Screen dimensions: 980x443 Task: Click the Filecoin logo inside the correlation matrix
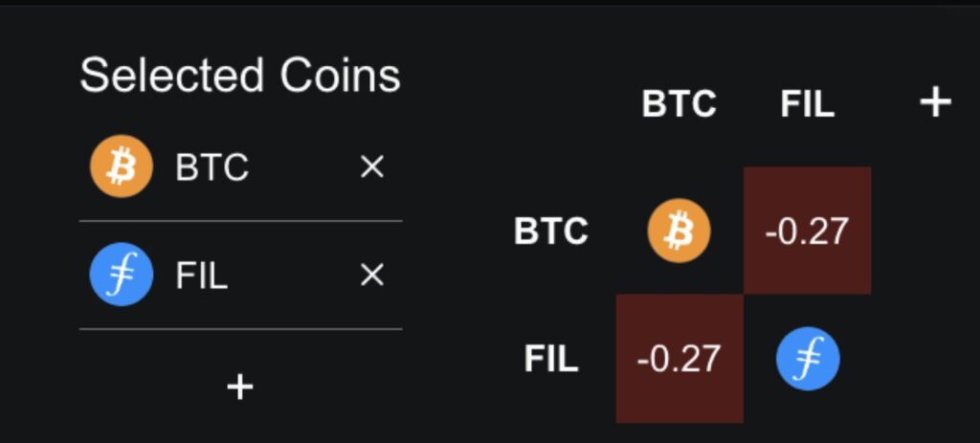coord(807,359)
